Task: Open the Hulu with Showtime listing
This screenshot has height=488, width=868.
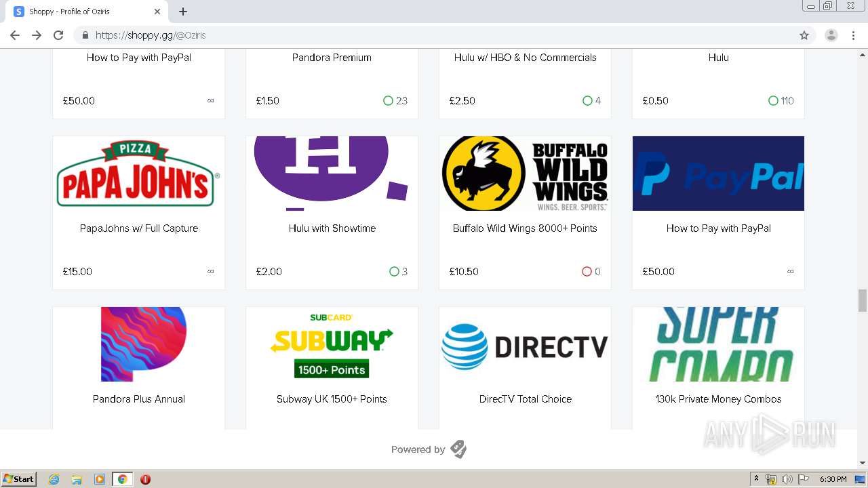Action: (332, 228)
